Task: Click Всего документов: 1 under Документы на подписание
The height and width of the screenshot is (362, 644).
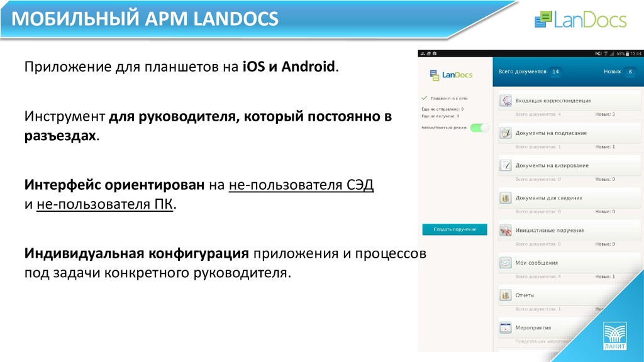Action: [x=538, y=146]
